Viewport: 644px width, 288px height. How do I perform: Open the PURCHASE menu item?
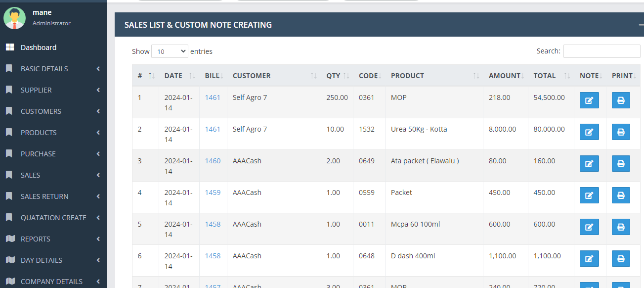pos(38,154)
